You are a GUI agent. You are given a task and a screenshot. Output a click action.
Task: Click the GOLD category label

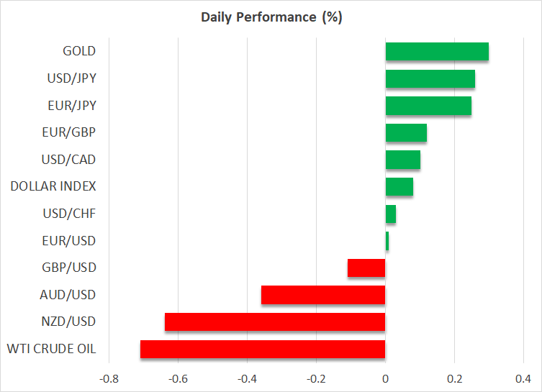[x=79, y=51]
